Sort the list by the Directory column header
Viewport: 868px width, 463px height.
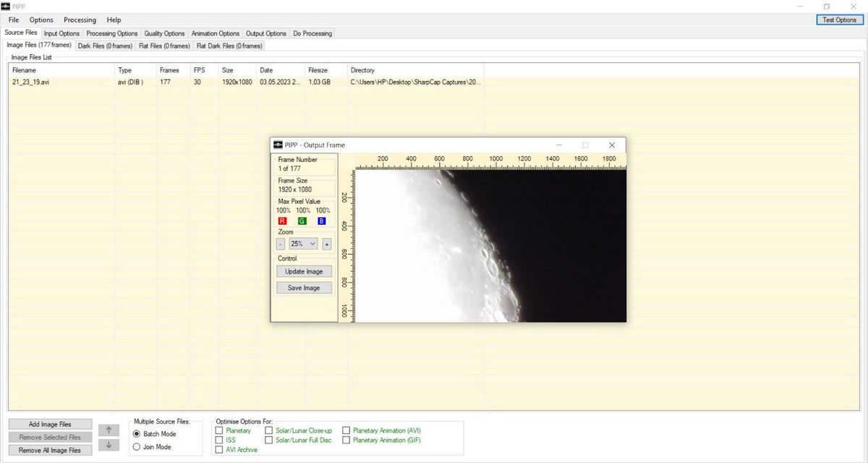pyautogui.click(x=415, y=70)
